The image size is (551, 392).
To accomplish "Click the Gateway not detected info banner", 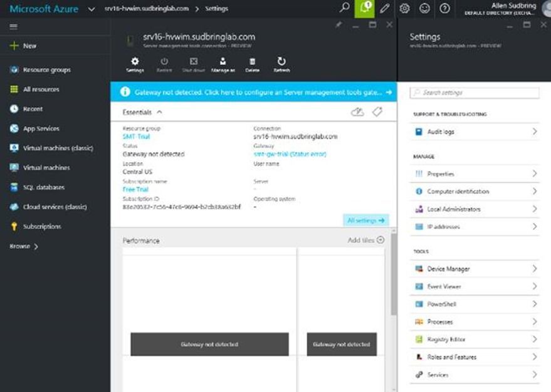I will [254, 92].
